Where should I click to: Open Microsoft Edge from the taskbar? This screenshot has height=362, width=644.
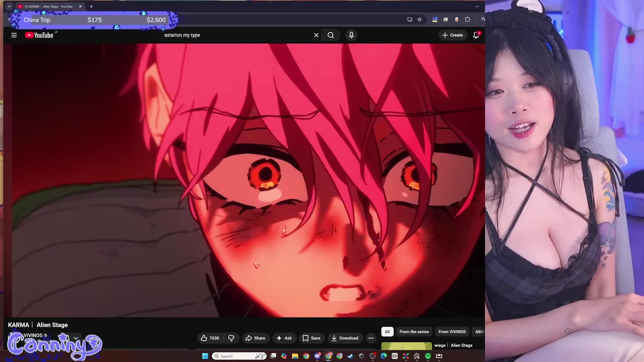383,356
